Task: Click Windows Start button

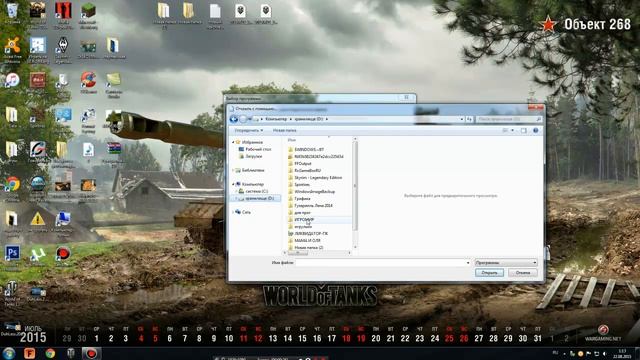Action: 9,353
